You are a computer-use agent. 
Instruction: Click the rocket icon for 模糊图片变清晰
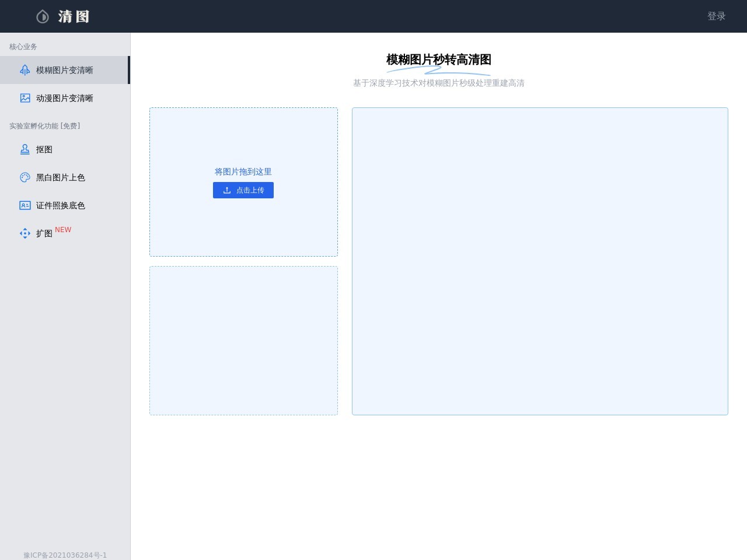[x=25, y=70]
